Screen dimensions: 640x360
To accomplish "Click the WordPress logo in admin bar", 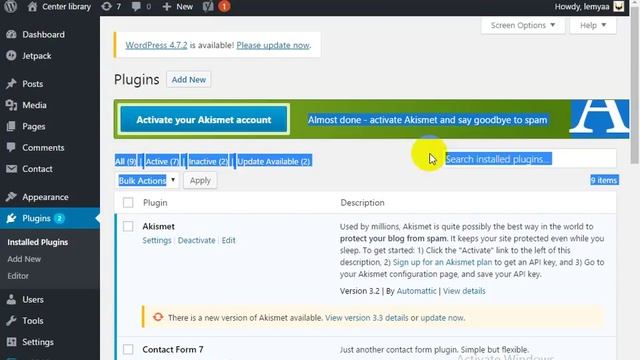I will [x=11, y=7].
